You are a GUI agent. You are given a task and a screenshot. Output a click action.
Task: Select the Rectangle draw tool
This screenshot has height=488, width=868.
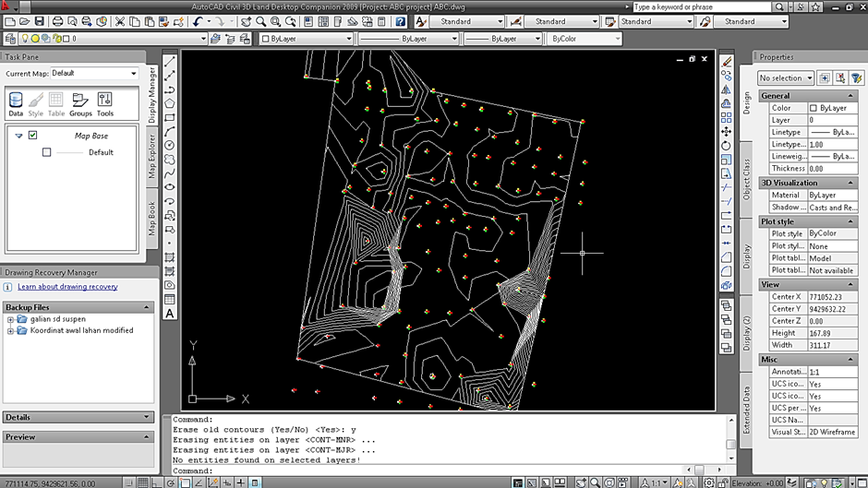tap(170, 117)
